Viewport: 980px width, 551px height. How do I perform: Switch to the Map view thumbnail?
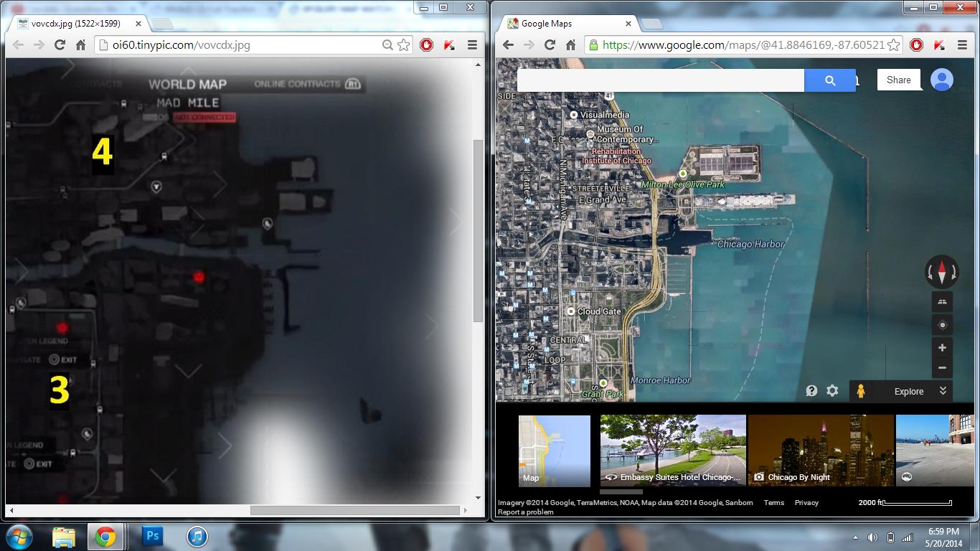click(x=555, y=451)
